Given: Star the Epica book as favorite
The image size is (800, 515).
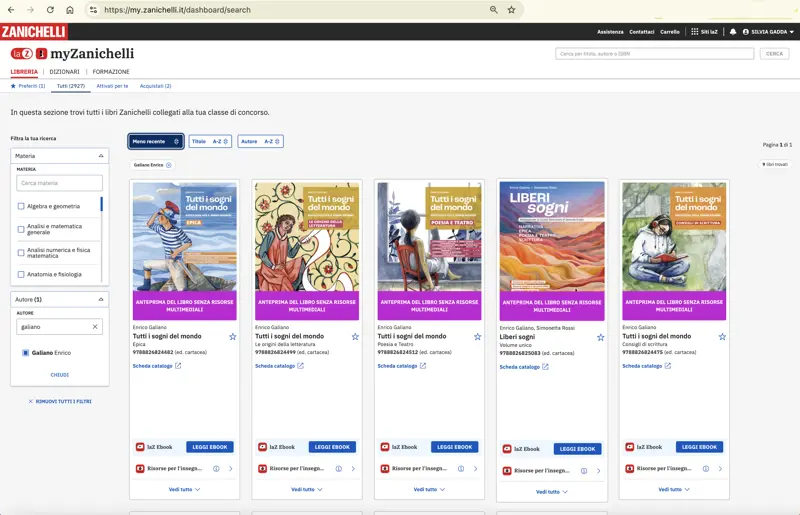Looking at the screenshot, I should (x=233, y=337).
